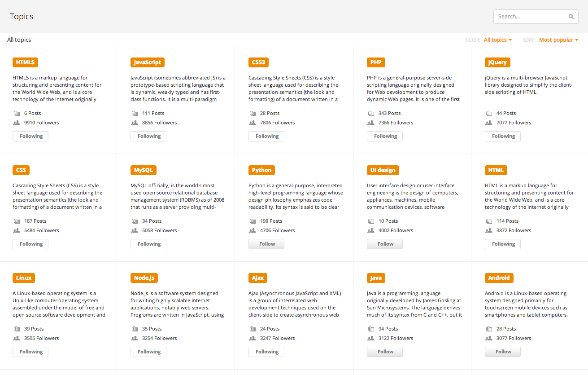The image size is (588, 375).
Task: Toggle Following on the Node.js topic
Action: [148, 352]
